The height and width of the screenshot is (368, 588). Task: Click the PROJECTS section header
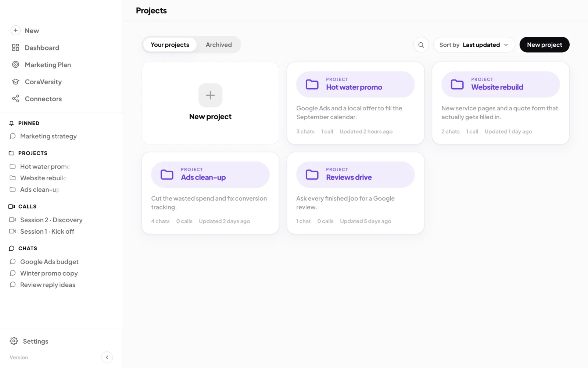(33, 153)
